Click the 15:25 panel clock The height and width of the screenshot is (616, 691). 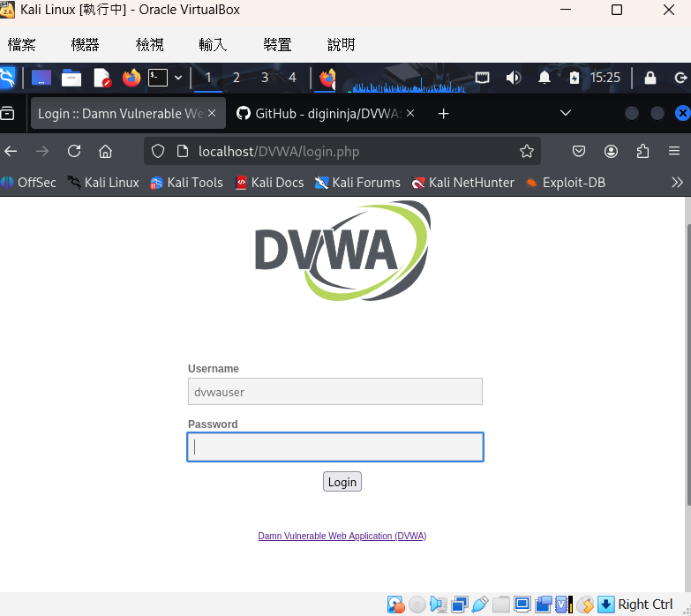point(605,78)
